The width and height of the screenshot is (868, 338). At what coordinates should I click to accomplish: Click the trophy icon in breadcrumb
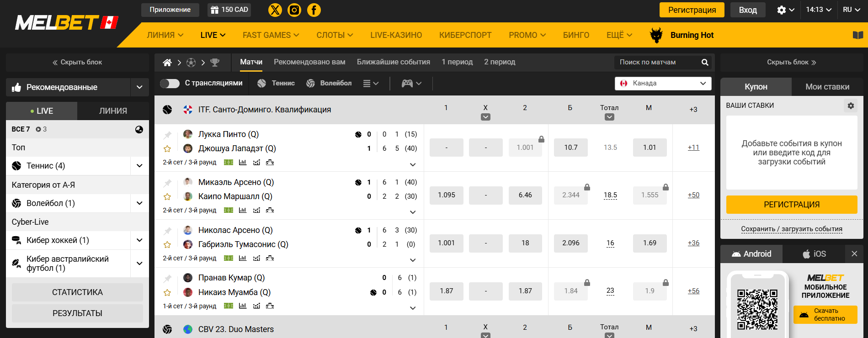pyautogui.click(x=215, y=63)
